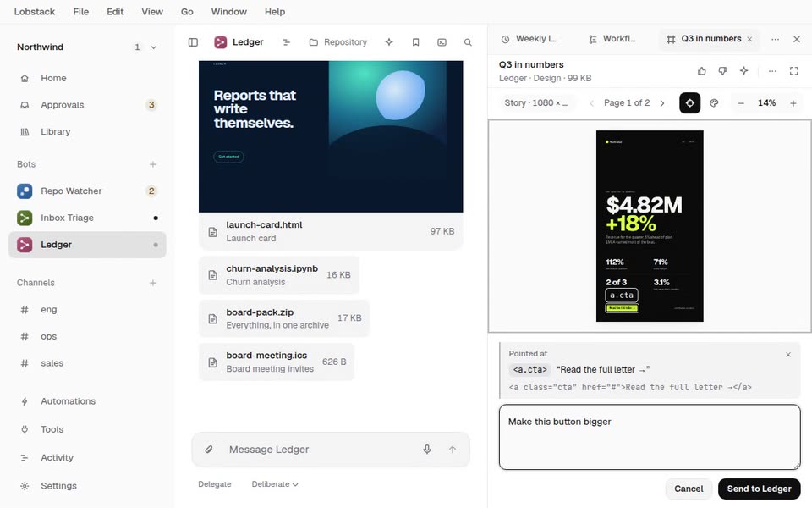Give thumbs up to Q3 in numbers
The width and height of the screenshot is (812, 508).
702,71
